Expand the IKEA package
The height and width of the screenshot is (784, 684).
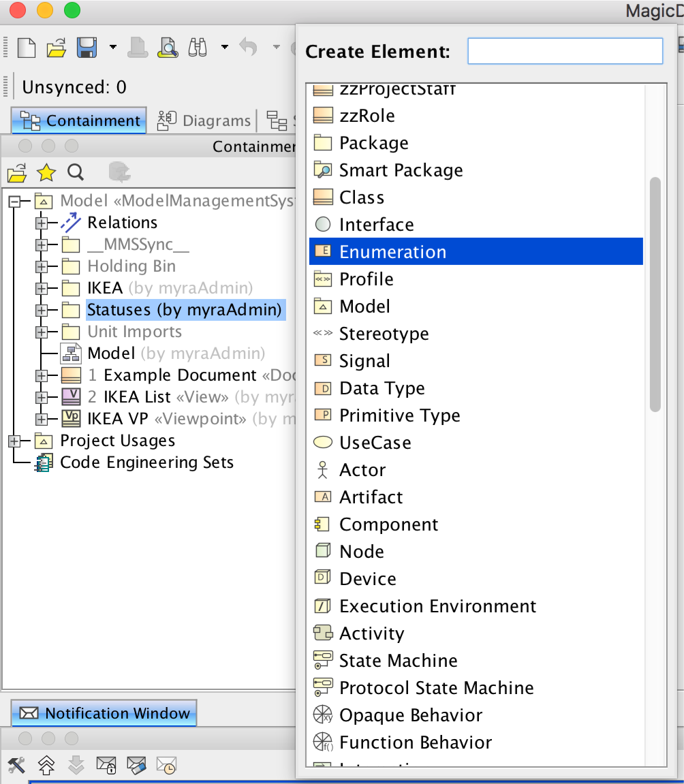coord(42,289)
